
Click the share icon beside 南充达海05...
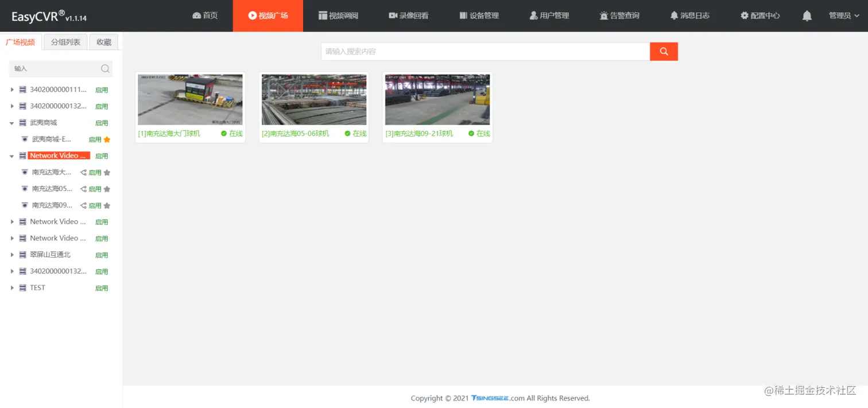[x=83, y=189]
